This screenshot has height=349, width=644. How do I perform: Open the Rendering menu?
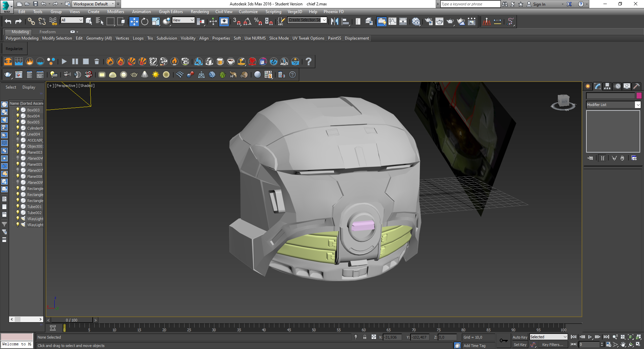[200, 12]
